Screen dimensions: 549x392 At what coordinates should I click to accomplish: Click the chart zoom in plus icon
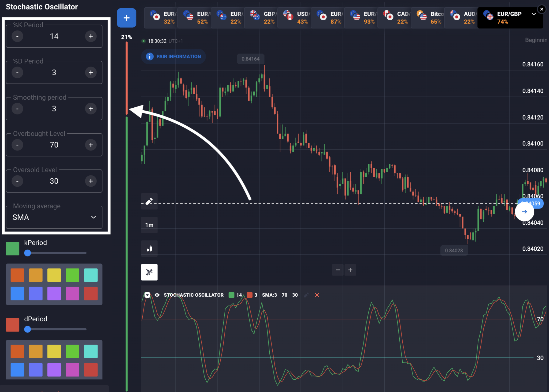[350, 270]
